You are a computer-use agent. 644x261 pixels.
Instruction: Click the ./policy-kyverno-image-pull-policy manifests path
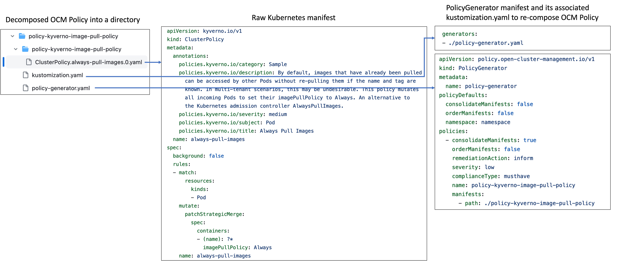tap(539, 203)
